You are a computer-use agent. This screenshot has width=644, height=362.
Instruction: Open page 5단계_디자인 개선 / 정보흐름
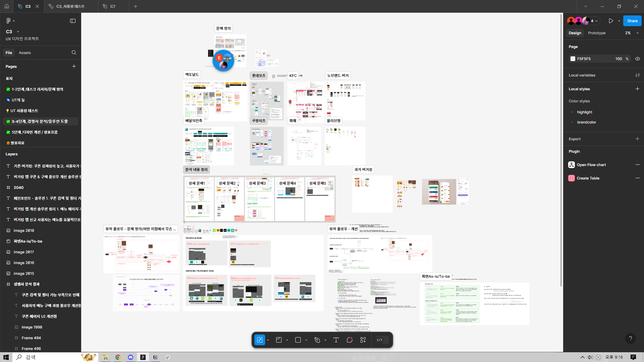pyautogui.click(x=41, y=132)
